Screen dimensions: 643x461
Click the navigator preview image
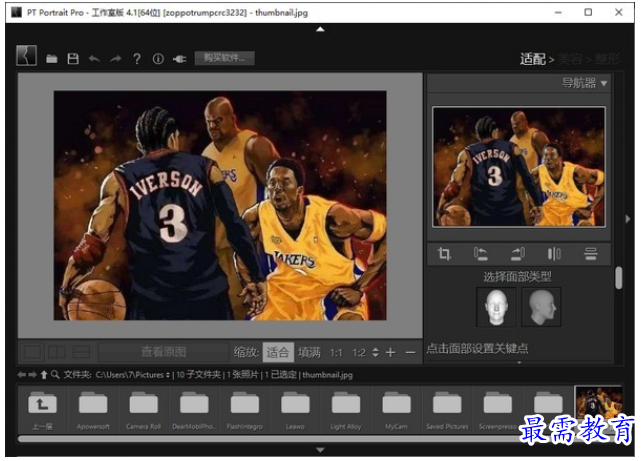pyautogui.click(x=519, y=167)
